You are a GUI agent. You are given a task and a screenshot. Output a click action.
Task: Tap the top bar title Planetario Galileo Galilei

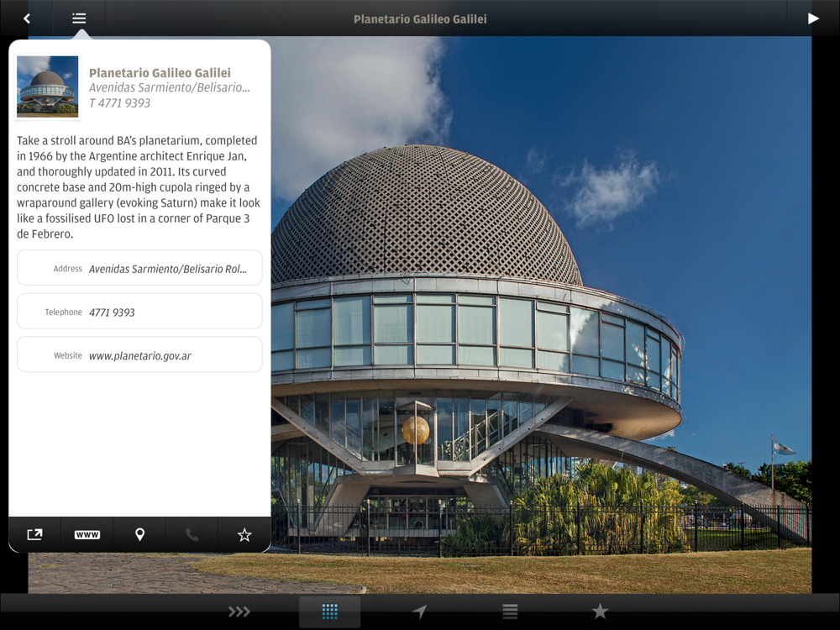click(x=420, y=19)
